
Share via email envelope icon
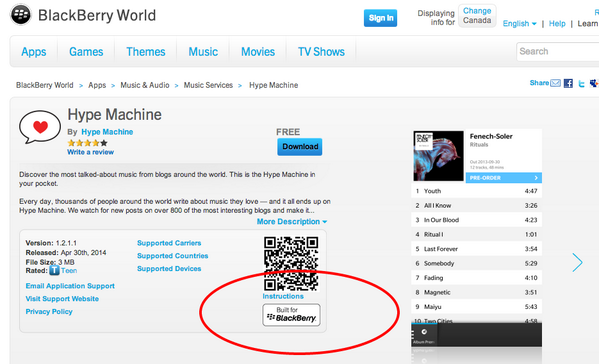[555, 83]
